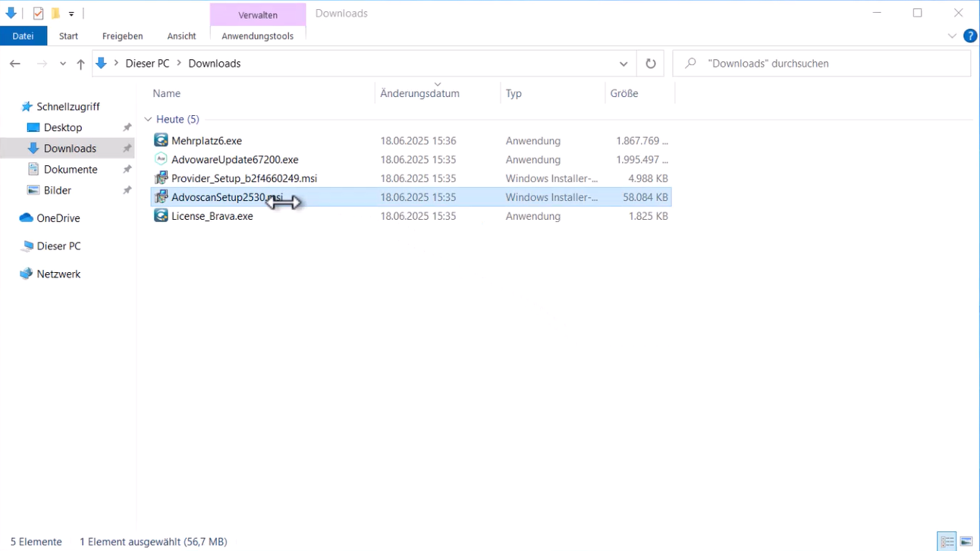Click the 1.825 KB size cell
980x551 pixels.
(649, 216)
